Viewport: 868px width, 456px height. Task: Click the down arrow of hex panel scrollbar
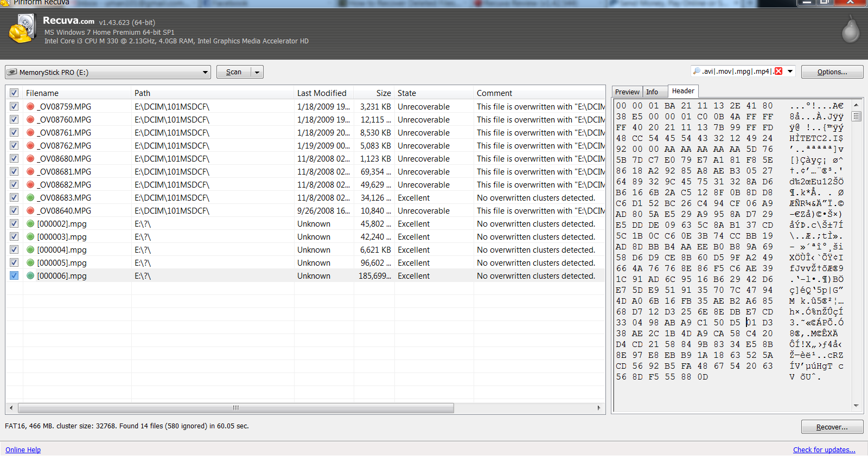click(856, 406)
